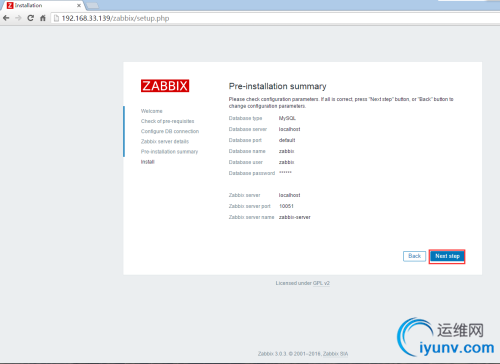Go to the browser home icon
The height and width of the screenshot is (364, 500).
coord(43,18)
